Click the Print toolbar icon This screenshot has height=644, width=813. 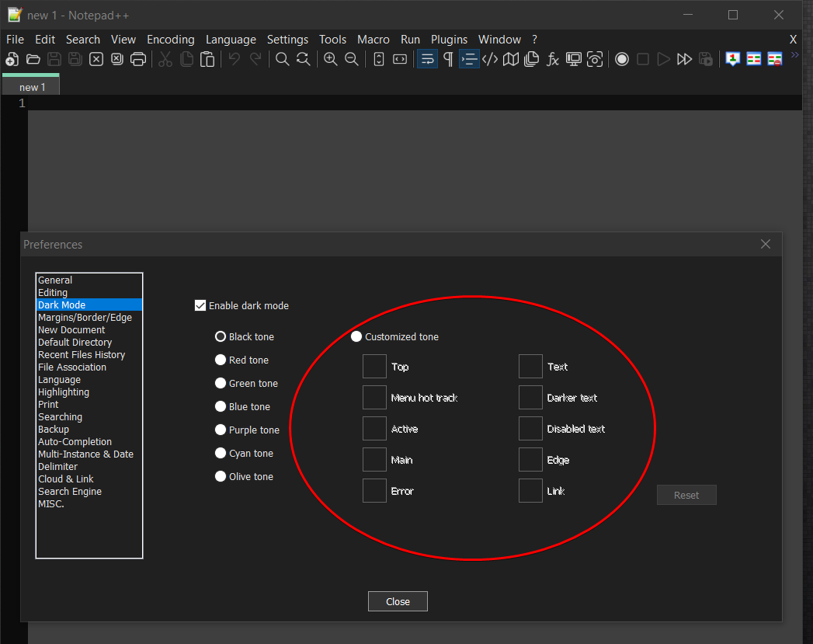(138, 59)
